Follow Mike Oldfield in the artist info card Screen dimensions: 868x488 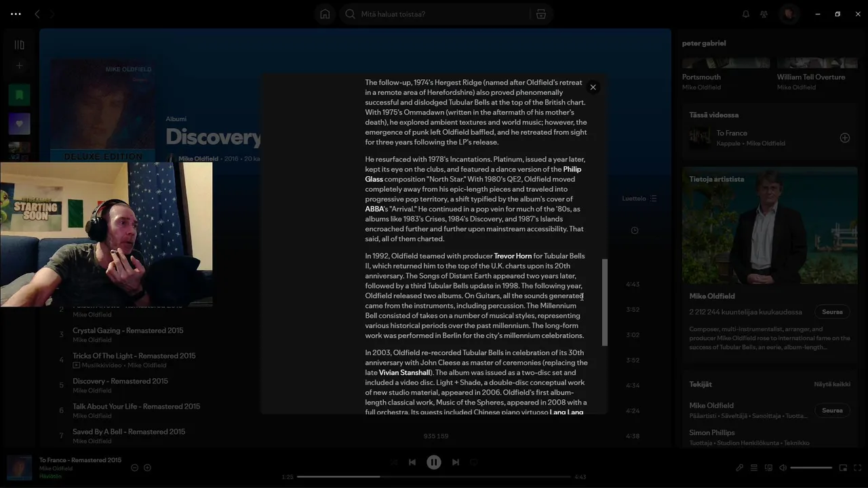(832, 312)
